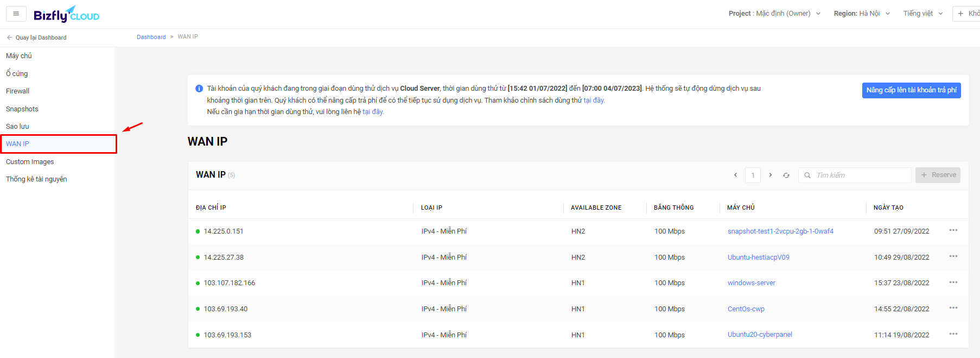Select IP address 14.225.0.151
The height and width of the screenshot is (358, 980).
224,231
